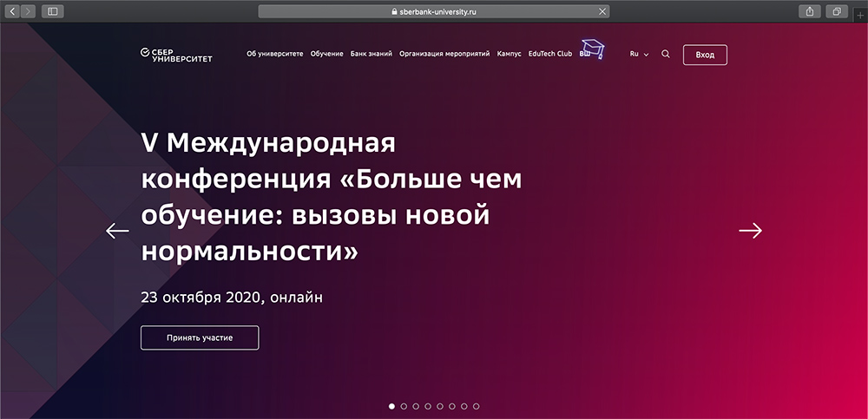868x419 pixels.
Task: Select the fifth slider dot
Action: click(x=440, y=406)
